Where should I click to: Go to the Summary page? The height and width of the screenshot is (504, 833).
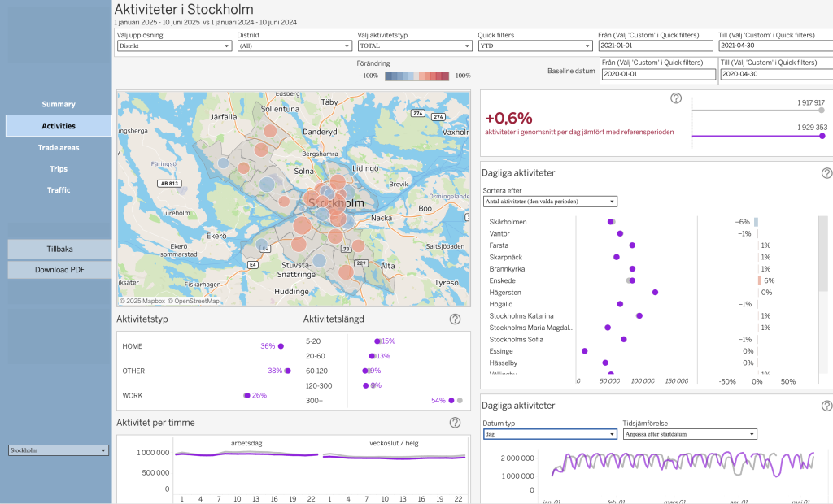tap(59, 105)
